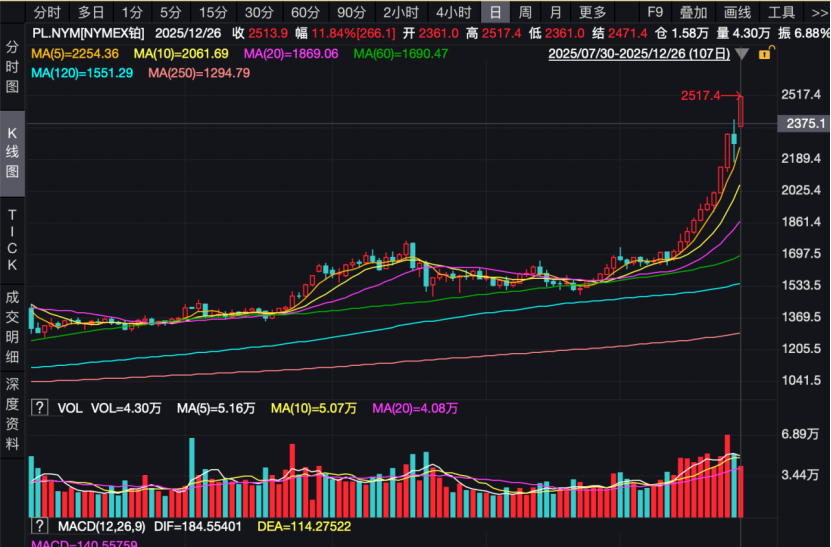Click volume MA(10)=5.07万 label
The image size is (831, 547).
click(313, 408)
